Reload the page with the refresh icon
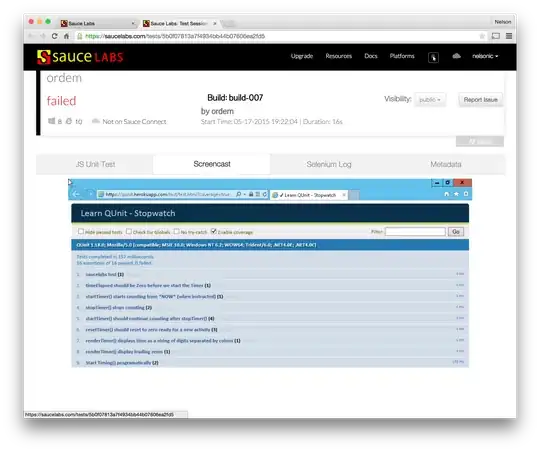The image size is (540, 452). tap(54, 36)
